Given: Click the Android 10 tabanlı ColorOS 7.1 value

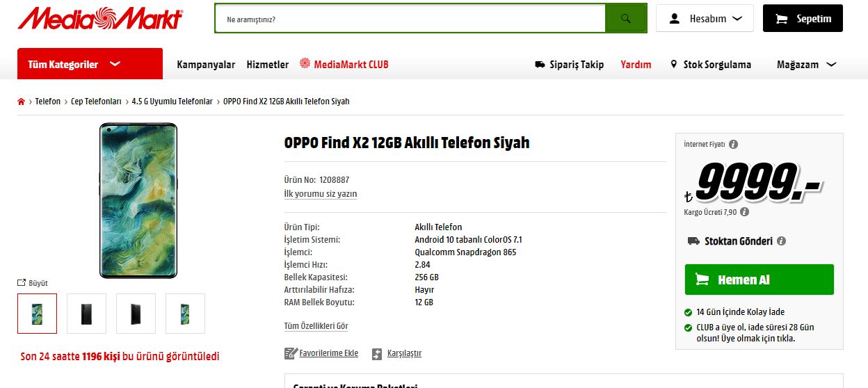Looking at the screenshot, I should (x=469, y=240).
